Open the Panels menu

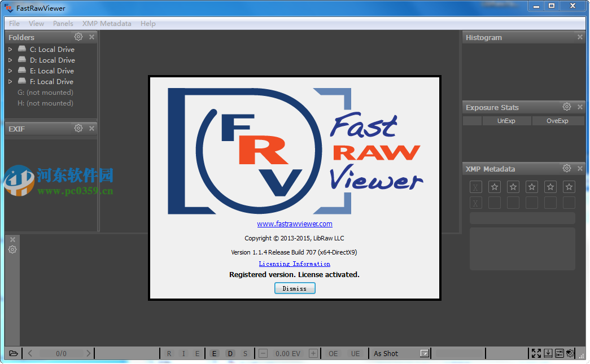click(x=63, y=23)
